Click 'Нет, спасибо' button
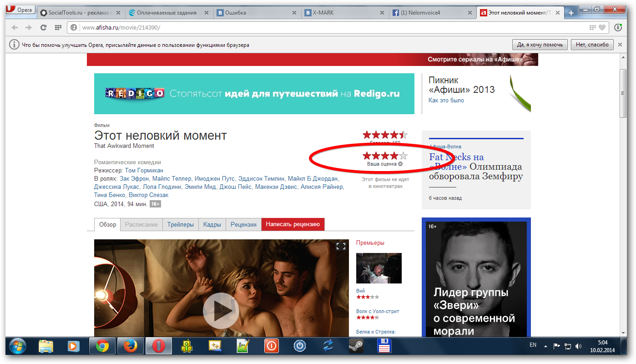Image resolution: width=636 pixels, height=364 pixels. [x=592, y=45]
